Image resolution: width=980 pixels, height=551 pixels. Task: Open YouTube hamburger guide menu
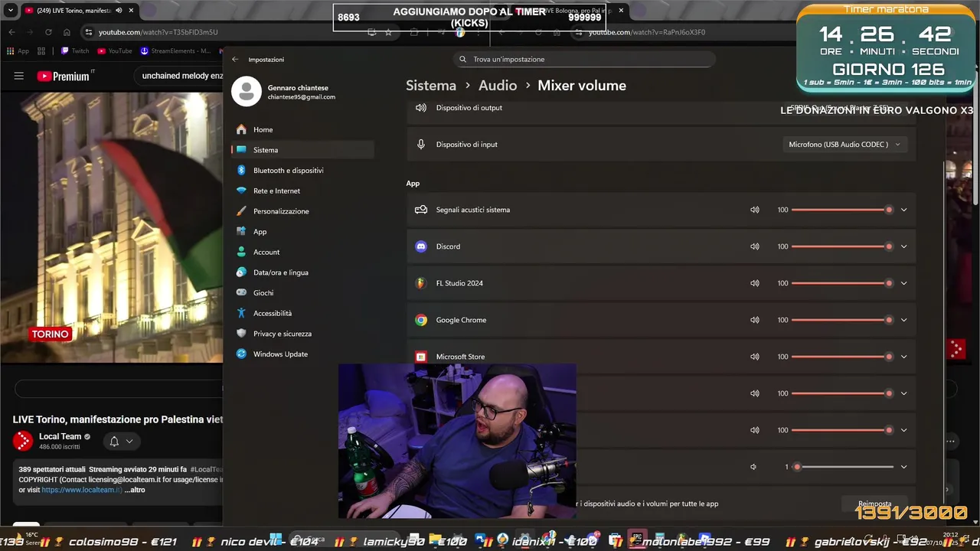click(19, 76)
